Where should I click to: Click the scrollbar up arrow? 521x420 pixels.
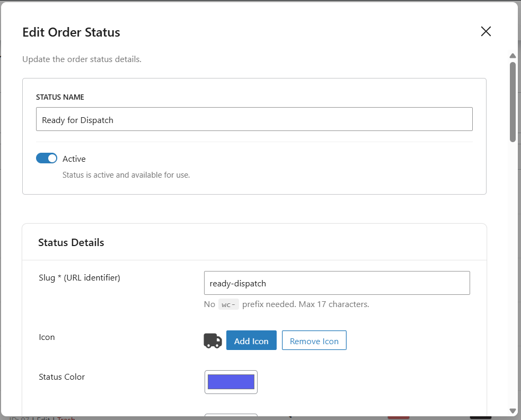pos(513,56)
